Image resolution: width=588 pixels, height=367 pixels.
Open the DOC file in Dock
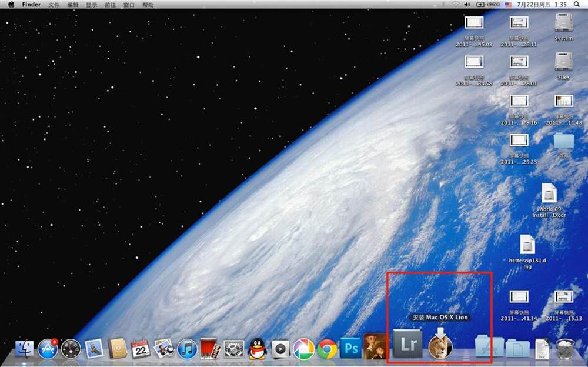tap(542, 349)
